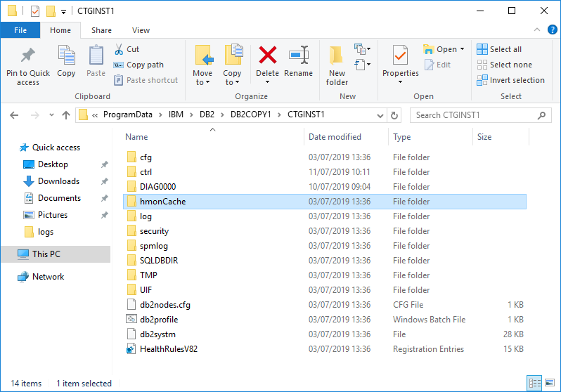Viewport: 561px width, 392px height.
Task: Rename the selected hmonCache folder
Action: [x=298, y=61]
